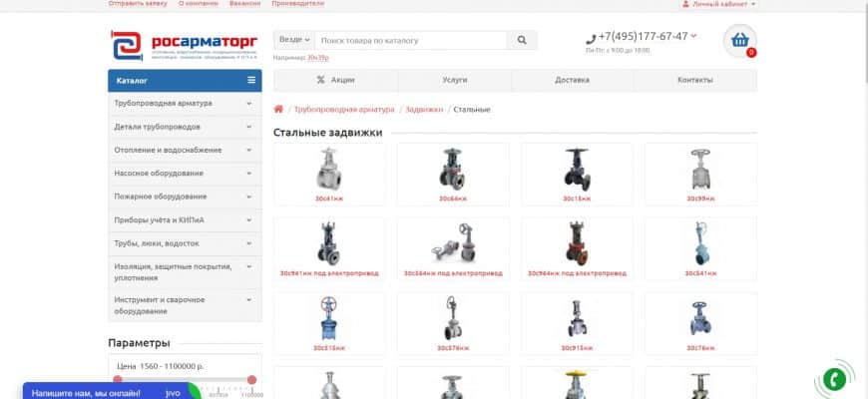Click the search magnifier button
Viewport: 868px width, 399px height.
522,40
